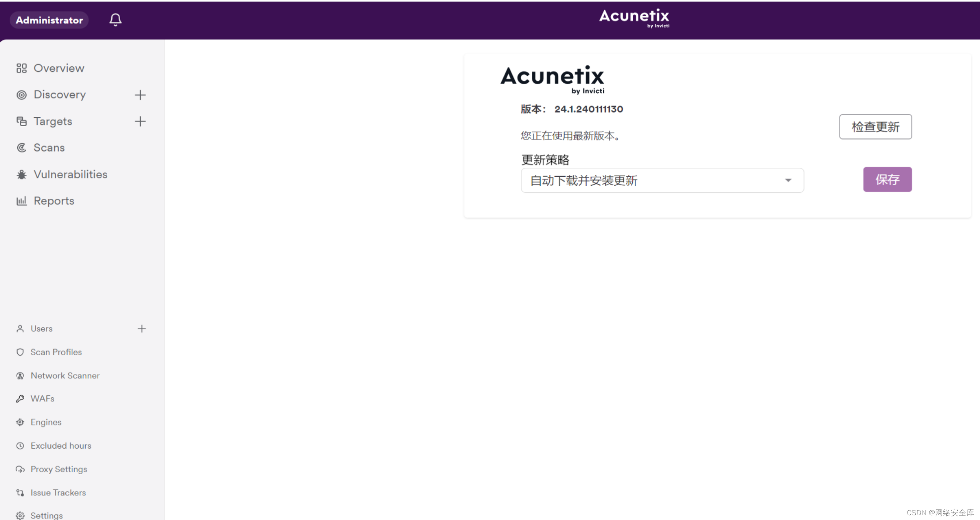View the Vulnerabilities list

pyautogui.click(x=70, y=174)
